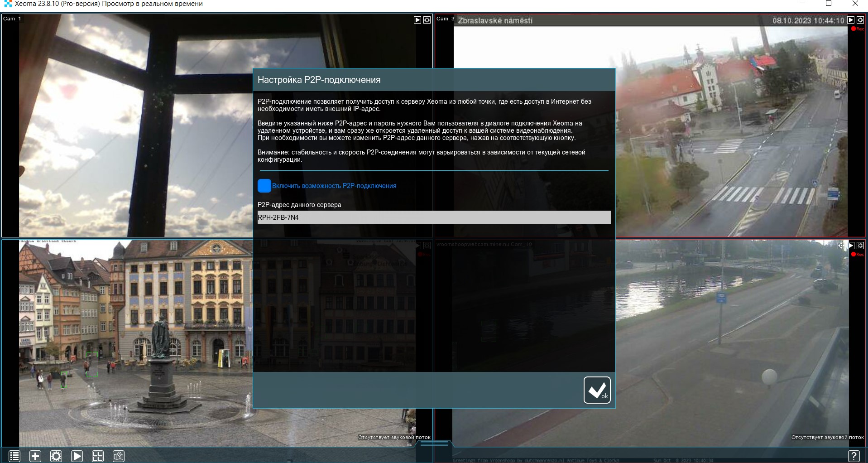The image size is (868, 463).
Task: Open Cam_10 settings gear icon
Action: (x=860, y=246)
